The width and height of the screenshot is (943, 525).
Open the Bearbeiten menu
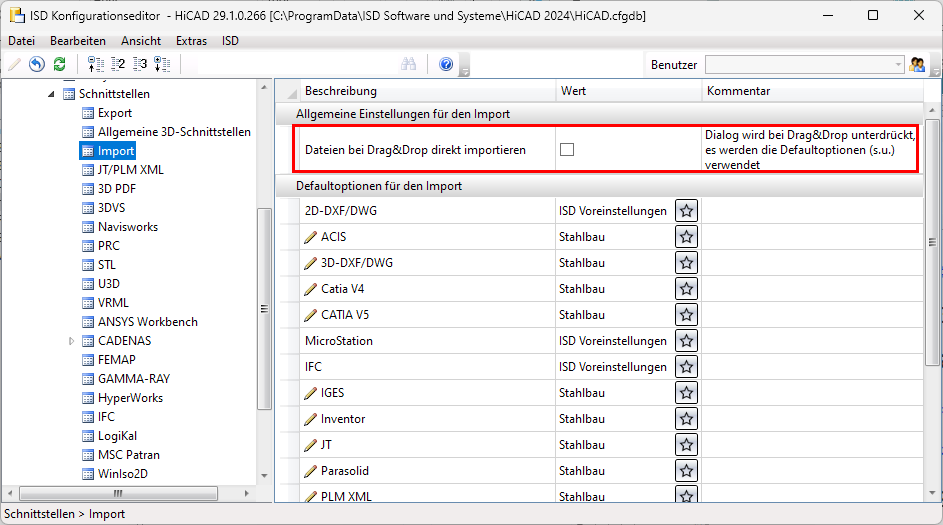pyautogui.click(x=78, y=41)
